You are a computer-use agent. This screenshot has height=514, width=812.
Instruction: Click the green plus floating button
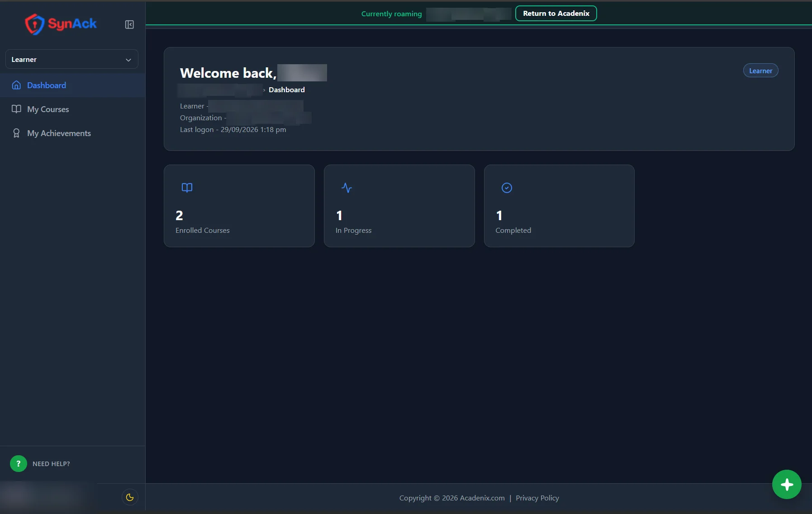click(x=787, y=485)
